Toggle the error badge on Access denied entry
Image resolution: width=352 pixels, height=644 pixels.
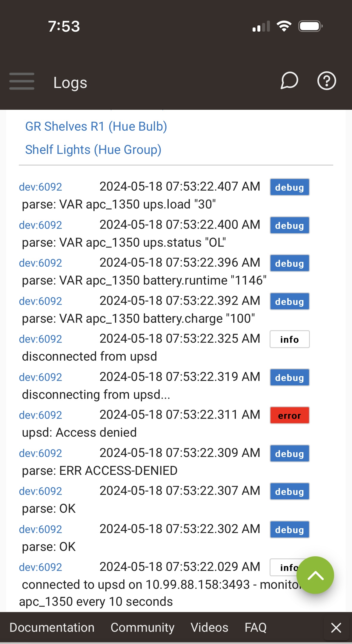[x=289, y=416]
